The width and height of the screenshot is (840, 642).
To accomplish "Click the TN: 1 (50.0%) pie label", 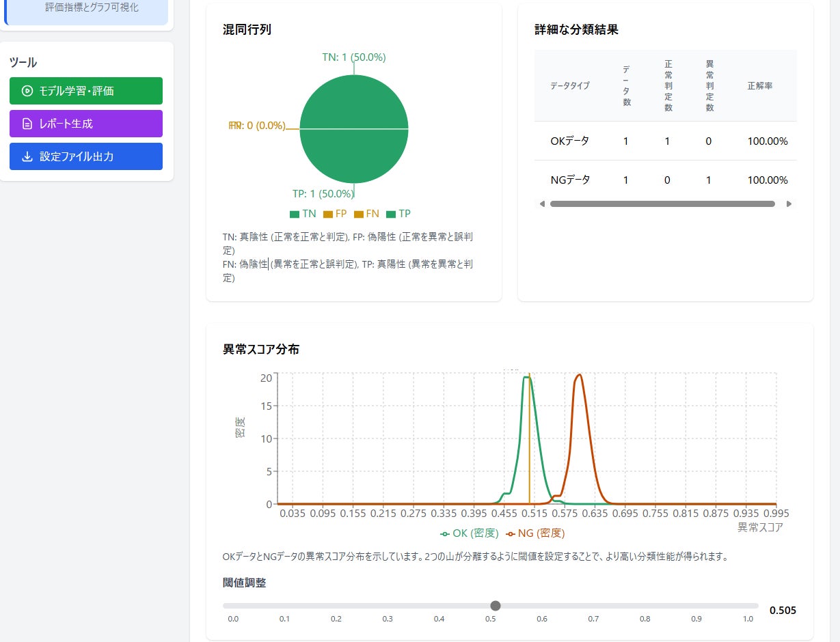I will click(354, 57).
